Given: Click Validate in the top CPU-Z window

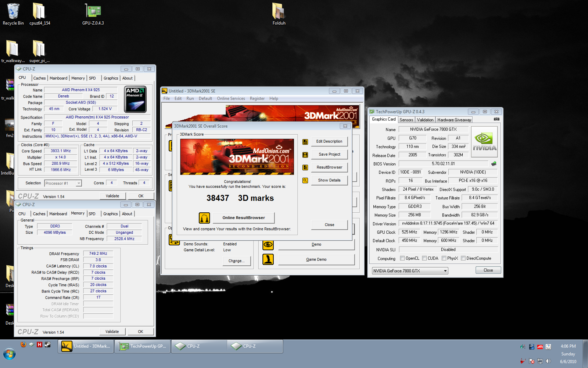Looking at the screenshot, I should 112,196.
